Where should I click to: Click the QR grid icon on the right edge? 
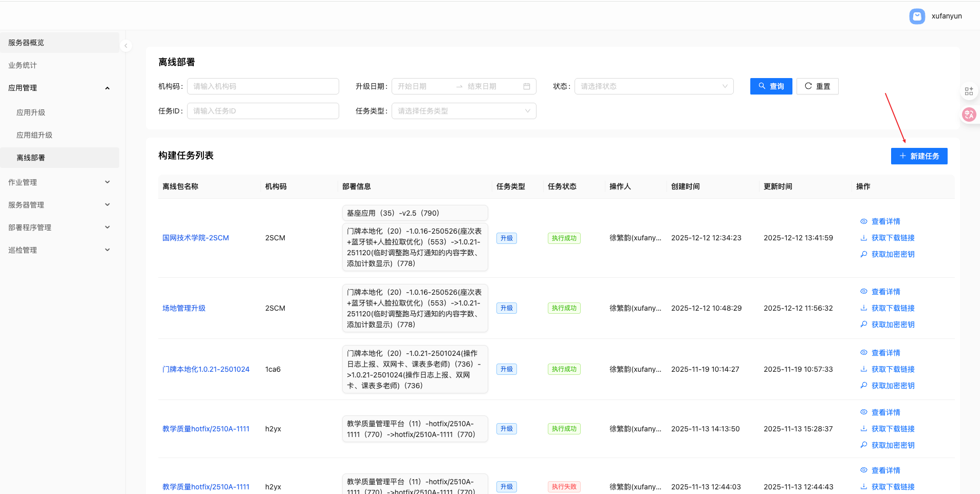click(x=969, y=91)
